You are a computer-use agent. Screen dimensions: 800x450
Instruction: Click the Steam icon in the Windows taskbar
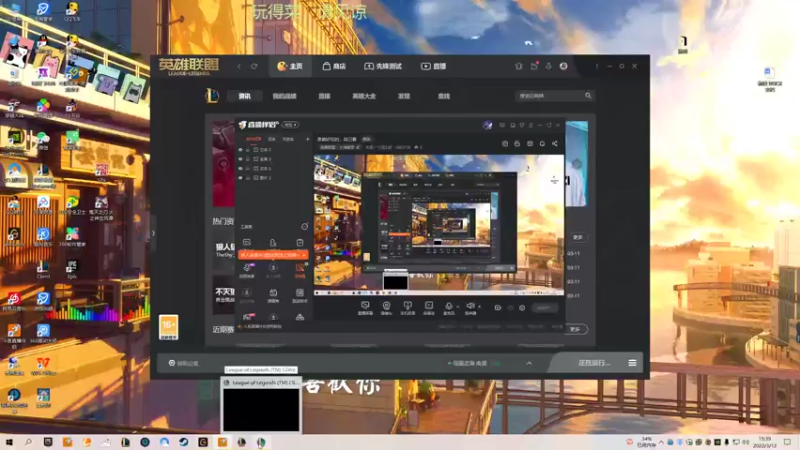pos(184,442)
